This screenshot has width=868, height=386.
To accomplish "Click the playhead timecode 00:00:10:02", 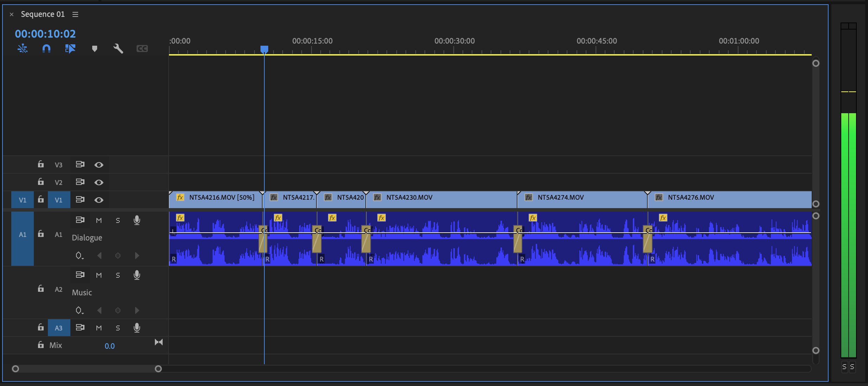I will [45, 34].
